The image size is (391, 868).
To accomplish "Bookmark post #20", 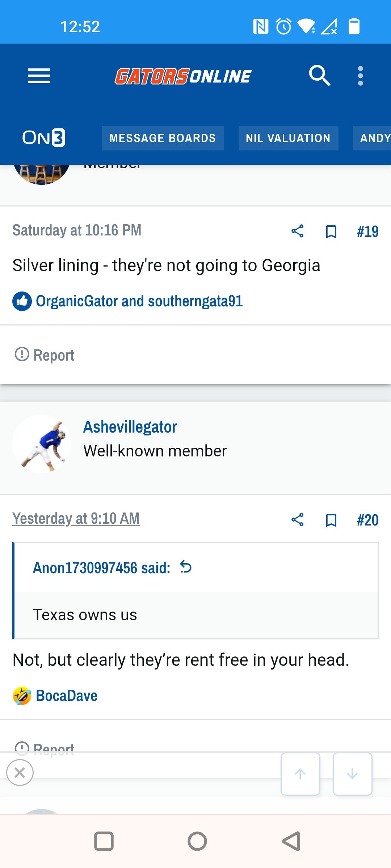I will (331, 520).
